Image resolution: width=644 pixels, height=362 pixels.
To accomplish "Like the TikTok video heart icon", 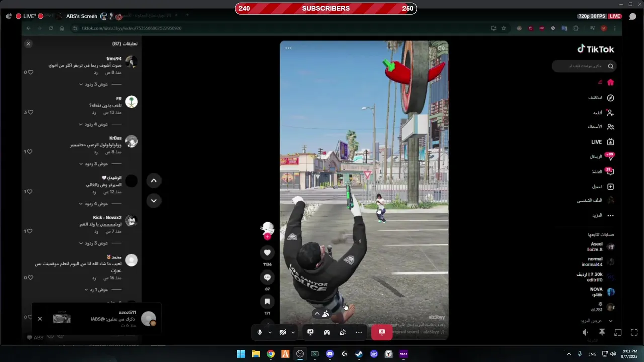I will click(267, 252).
